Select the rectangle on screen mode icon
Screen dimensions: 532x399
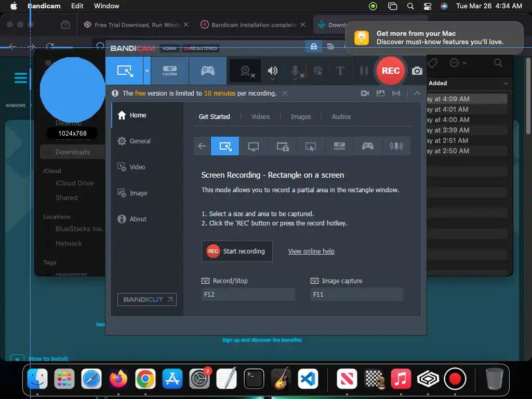click(x=225, y=146)
